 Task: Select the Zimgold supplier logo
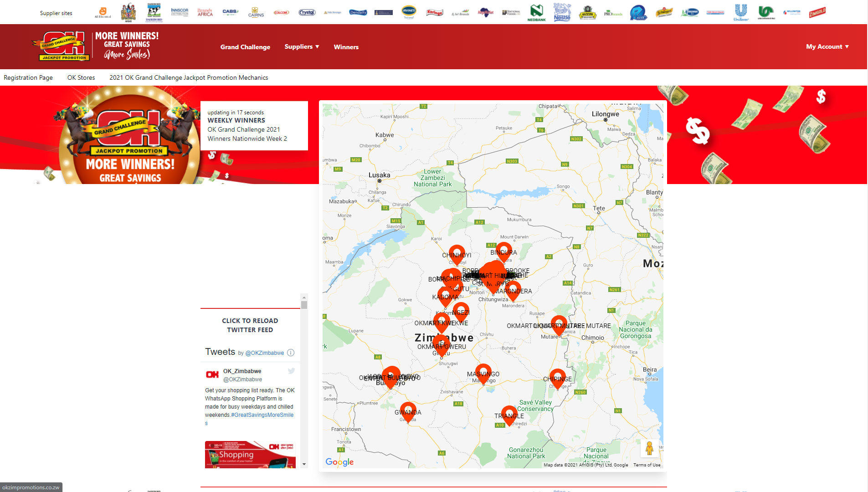tap(817, 12)
